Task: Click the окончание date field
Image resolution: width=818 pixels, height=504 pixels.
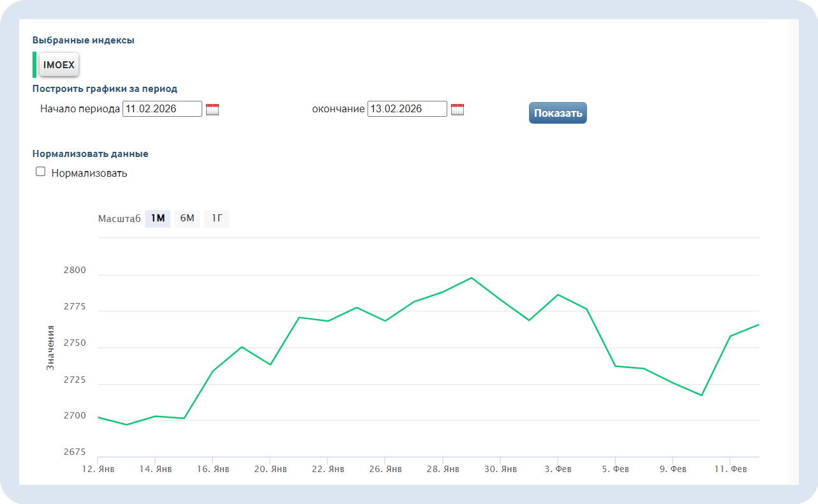Action: (407, 109)
